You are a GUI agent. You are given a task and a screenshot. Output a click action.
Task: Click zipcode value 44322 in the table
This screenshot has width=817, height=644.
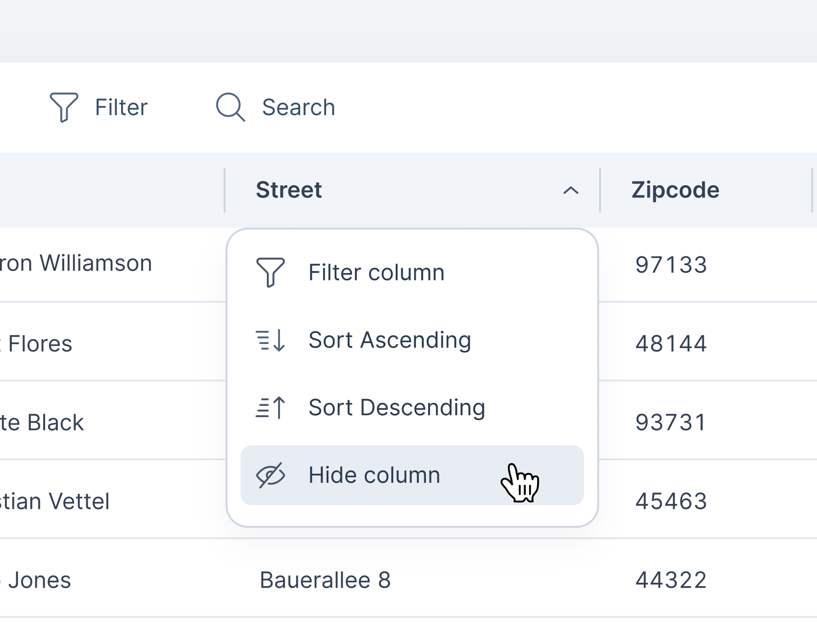coord(671,580)
